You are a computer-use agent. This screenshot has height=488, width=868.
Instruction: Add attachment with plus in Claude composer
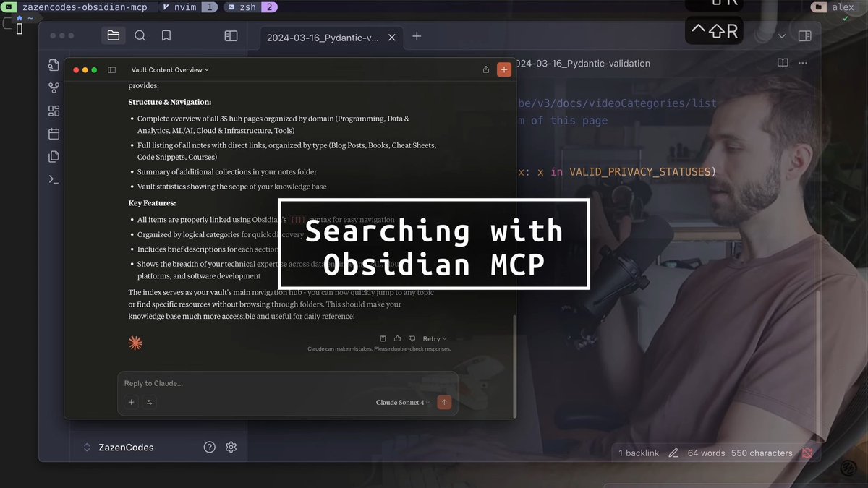[x=131, y=402]
